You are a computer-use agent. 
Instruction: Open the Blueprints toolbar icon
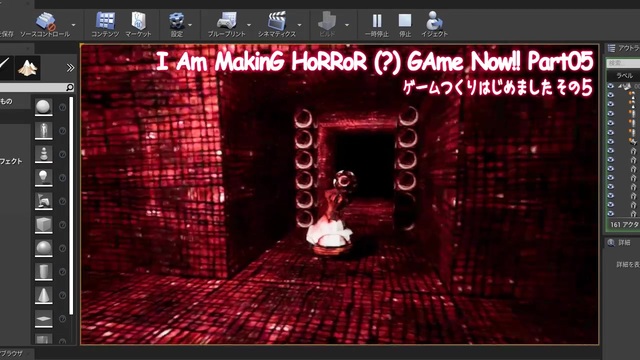pyautogui.click(x=227, y=24)
